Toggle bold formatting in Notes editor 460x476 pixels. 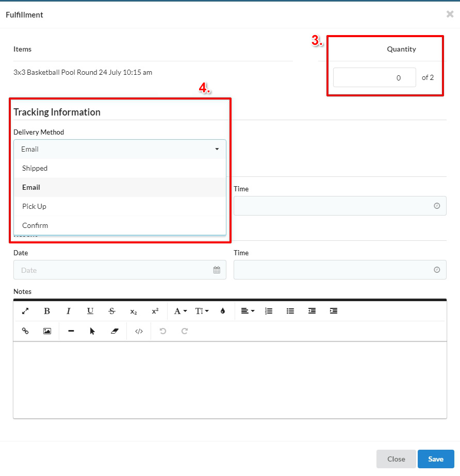click(x=47, y=311)
